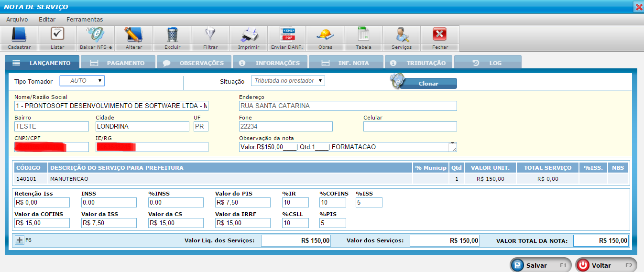
Task: Click the Valor da IRRF field
Action: tap(243, 223)
